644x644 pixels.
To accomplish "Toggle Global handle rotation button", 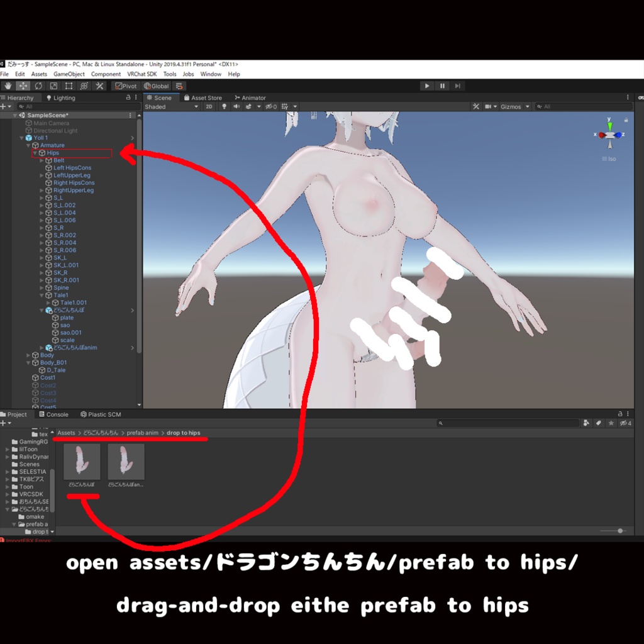I will [x=157, y=86].
